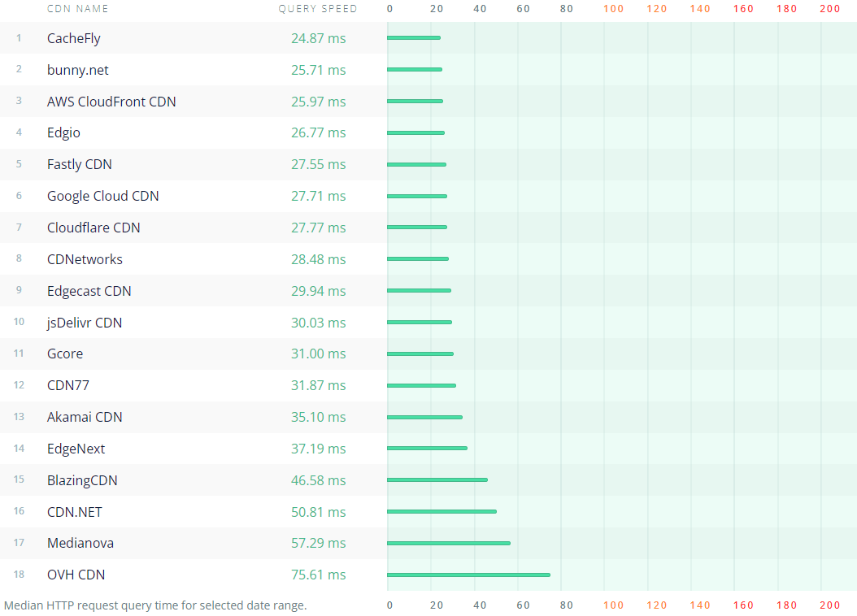This screenshot has width=857, height=616.
Task: Click the 25.71 ms value
Action: pyautogui.click(x=319, y=70)
